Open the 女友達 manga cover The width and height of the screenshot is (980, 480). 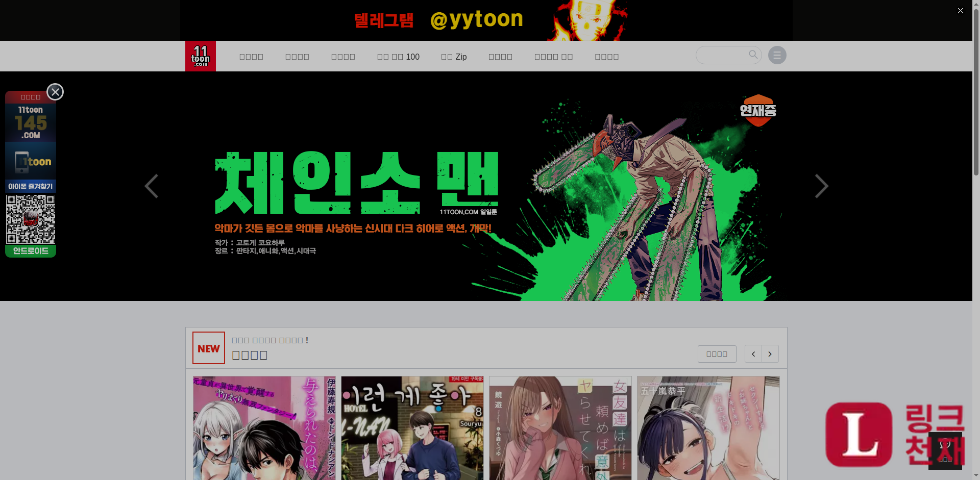click(560, 428)
